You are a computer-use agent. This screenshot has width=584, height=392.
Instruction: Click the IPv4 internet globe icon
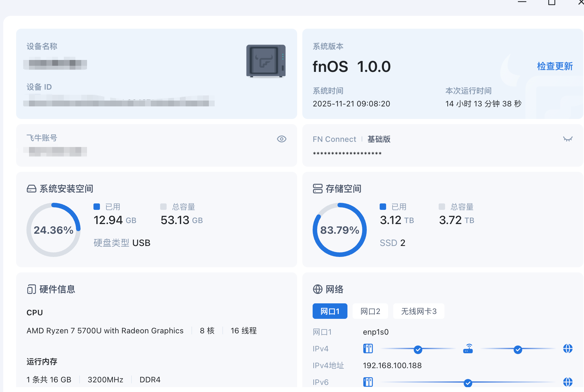tap(568, 349)
